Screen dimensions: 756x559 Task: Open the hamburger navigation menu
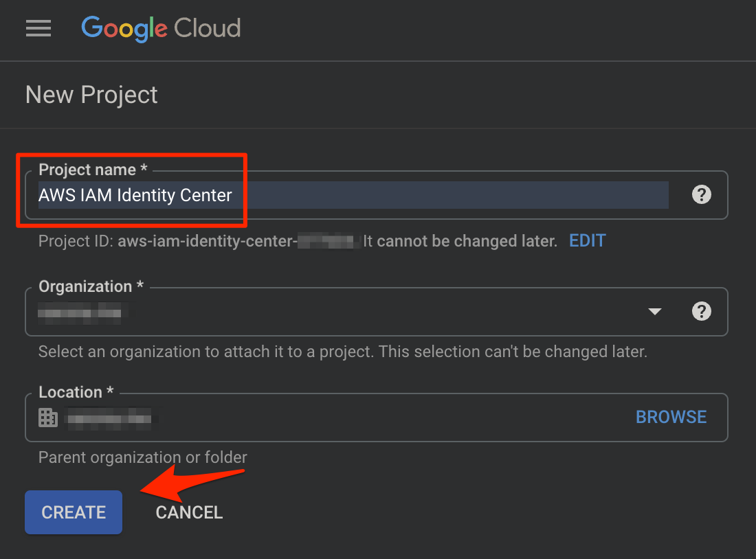pyautogui.click(x=38, y=28)
